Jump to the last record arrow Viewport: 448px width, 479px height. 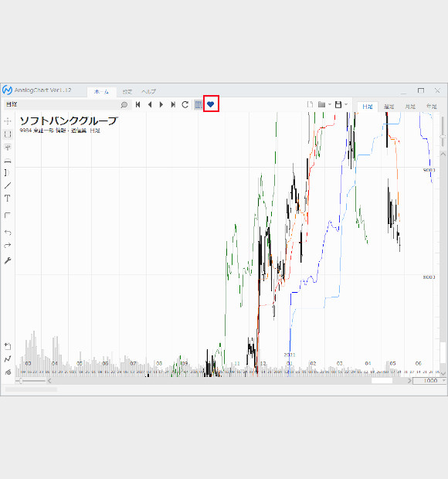click(173, 104)
